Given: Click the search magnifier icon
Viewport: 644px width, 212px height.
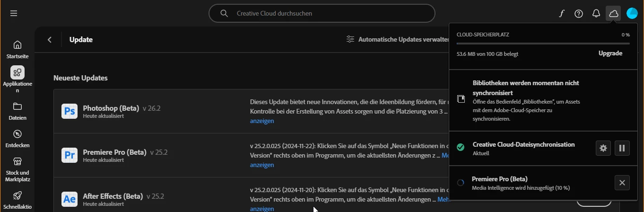Looking at the screenshot, I should (224, 13).
